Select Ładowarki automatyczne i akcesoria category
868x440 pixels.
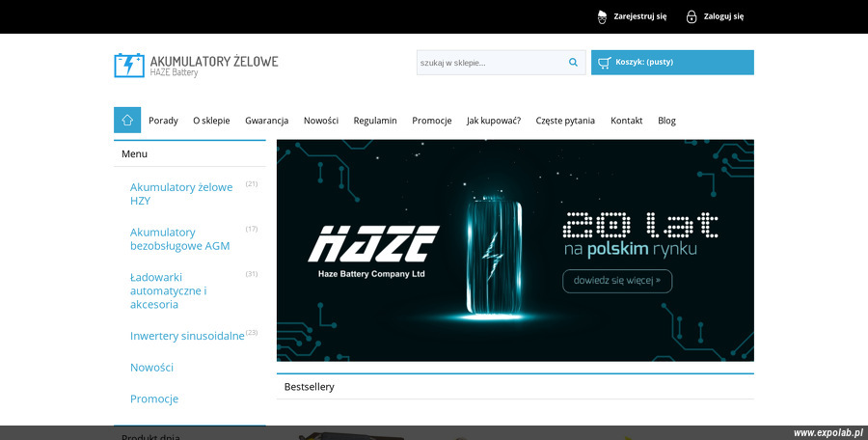click(x=168, y=290)
